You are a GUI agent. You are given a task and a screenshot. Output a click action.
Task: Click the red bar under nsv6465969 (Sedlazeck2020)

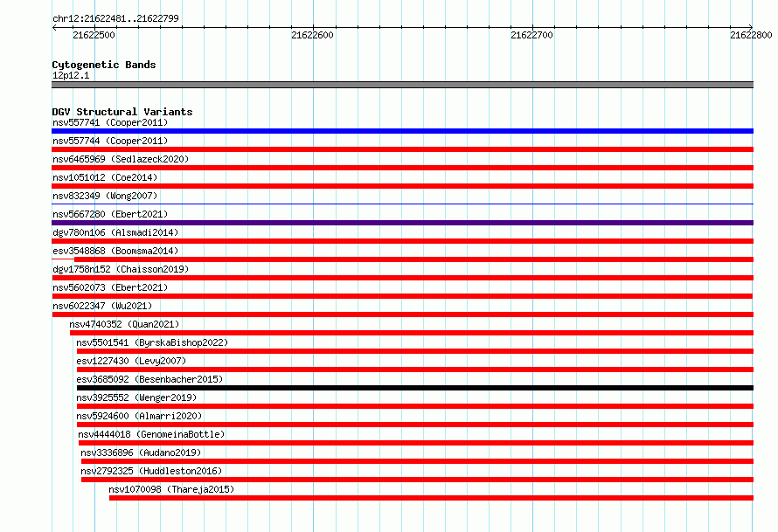(x=402, y=168)
